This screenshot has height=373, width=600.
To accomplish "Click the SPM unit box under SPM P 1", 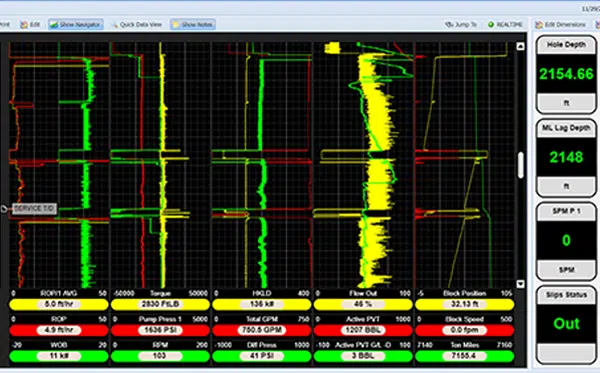I will click(566, 269).
